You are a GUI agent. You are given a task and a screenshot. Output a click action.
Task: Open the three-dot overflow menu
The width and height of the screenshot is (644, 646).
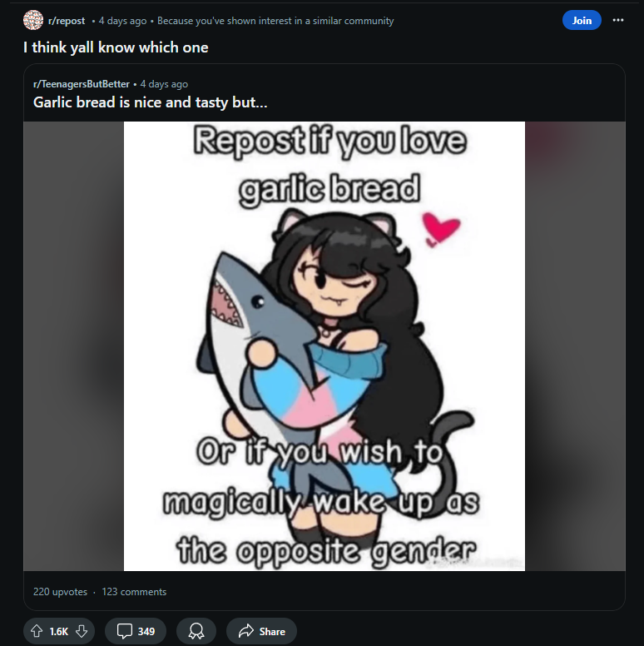point(617,20)
